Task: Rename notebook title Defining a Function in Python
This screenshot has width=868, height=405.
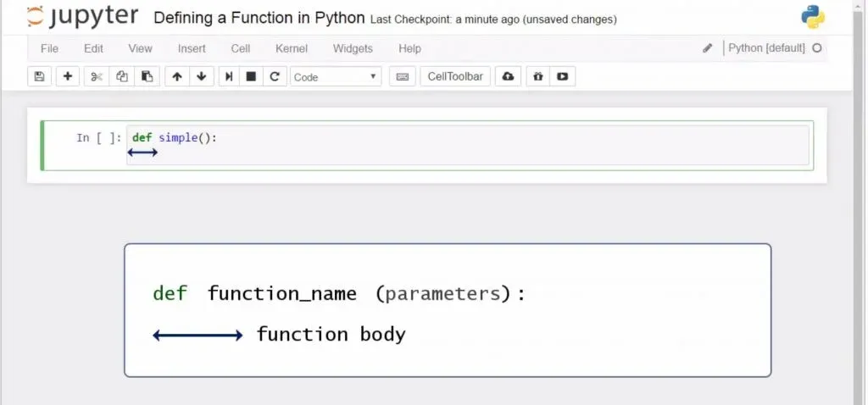Action: 259,18
